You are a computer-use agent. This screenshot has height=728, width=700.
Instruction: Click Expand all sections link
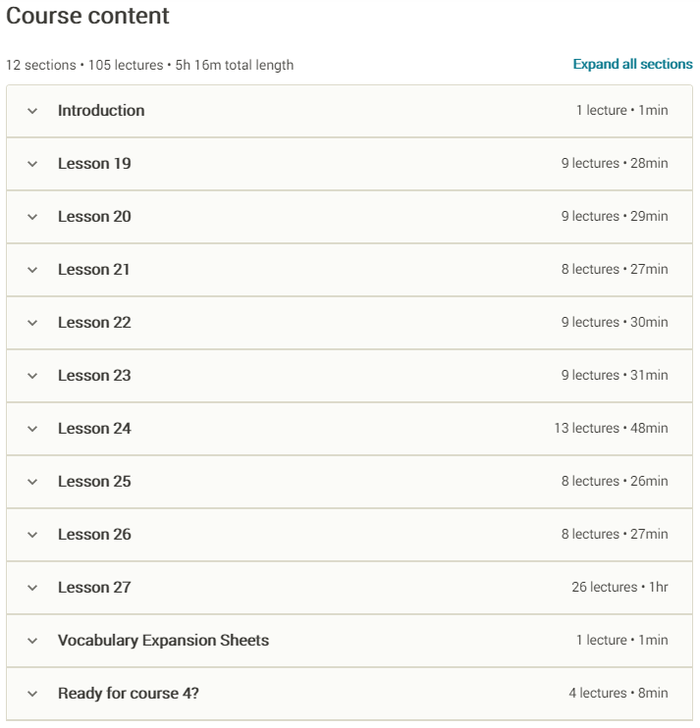(x=632, y=65)
